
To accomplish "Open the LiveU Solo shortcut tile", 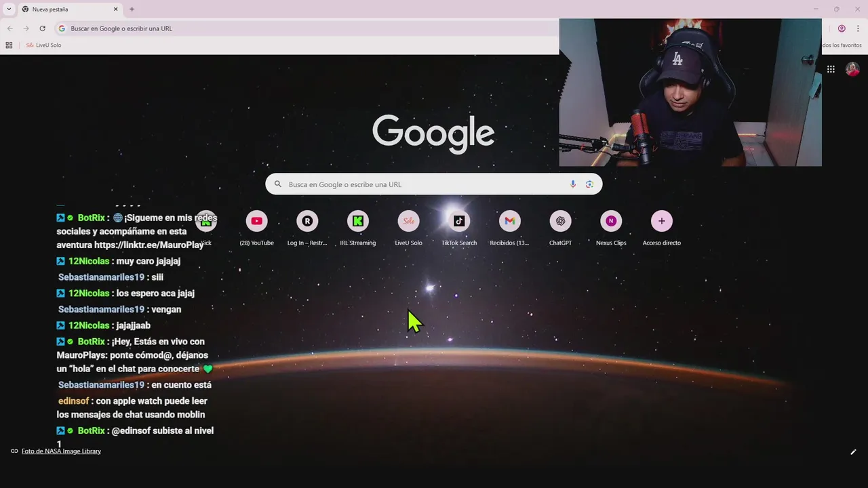I will click(408, 228).
